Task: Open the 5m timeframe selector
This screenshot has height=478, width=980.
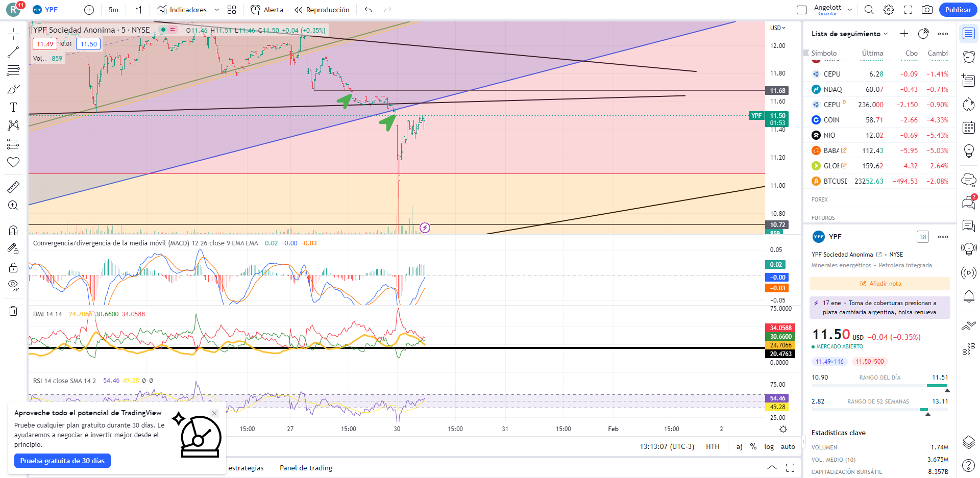Action: (113, 10)
